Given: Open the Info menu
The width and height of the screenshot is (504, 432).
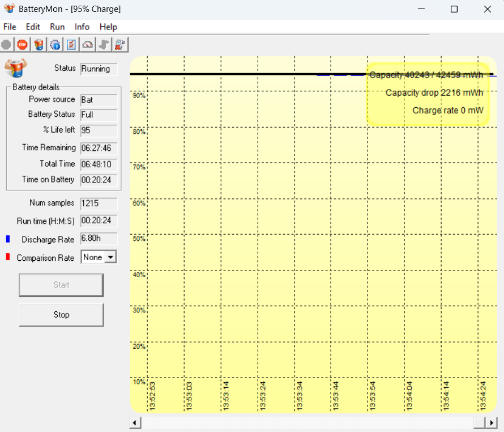Looking at the screenshot, I should 82,27.
